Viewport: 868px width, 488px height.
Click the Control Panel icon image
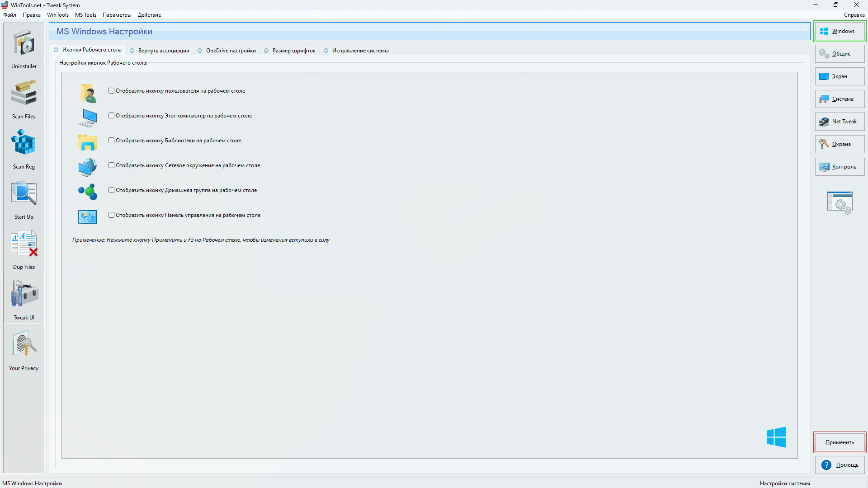point(88,217)
